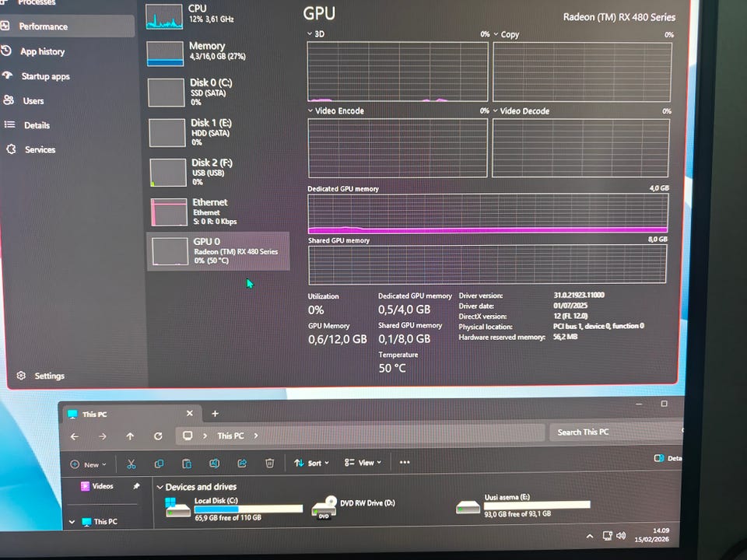Show hidden icons in system tray
Image resolution: width=747 pixels, height=560 pixels.
pyautogui.click(x=590, y=536)
